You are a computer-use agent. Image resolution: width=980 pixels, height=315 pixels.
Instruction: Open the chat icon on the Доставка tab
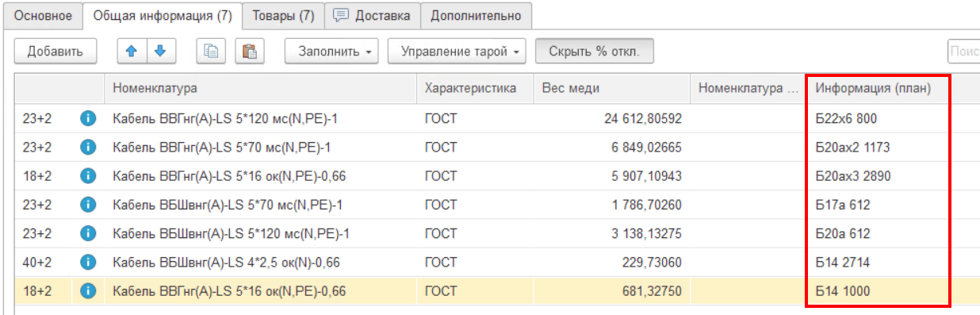[341, 15]
